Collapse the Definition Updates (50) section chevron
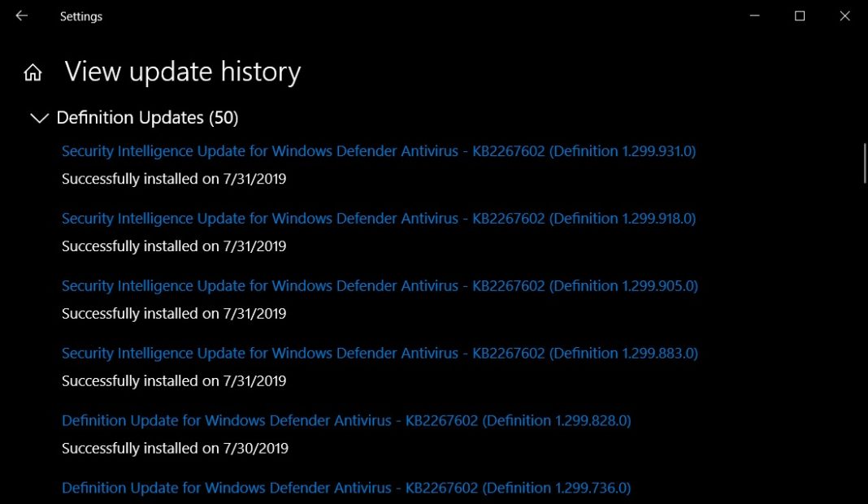The image size is (868, 504). pyautogui.click(x=38, y=118)
